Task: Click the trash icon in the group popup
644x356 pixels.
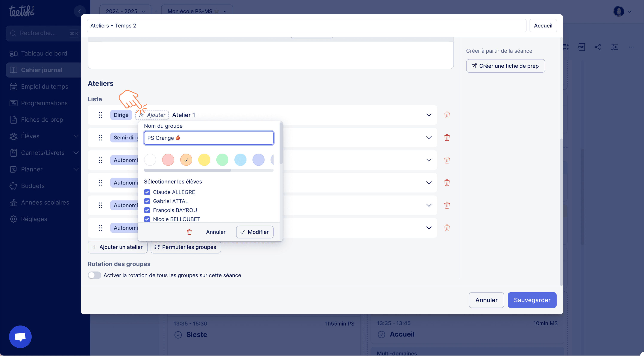Action: pyautogui.click(x=189, y=232)
